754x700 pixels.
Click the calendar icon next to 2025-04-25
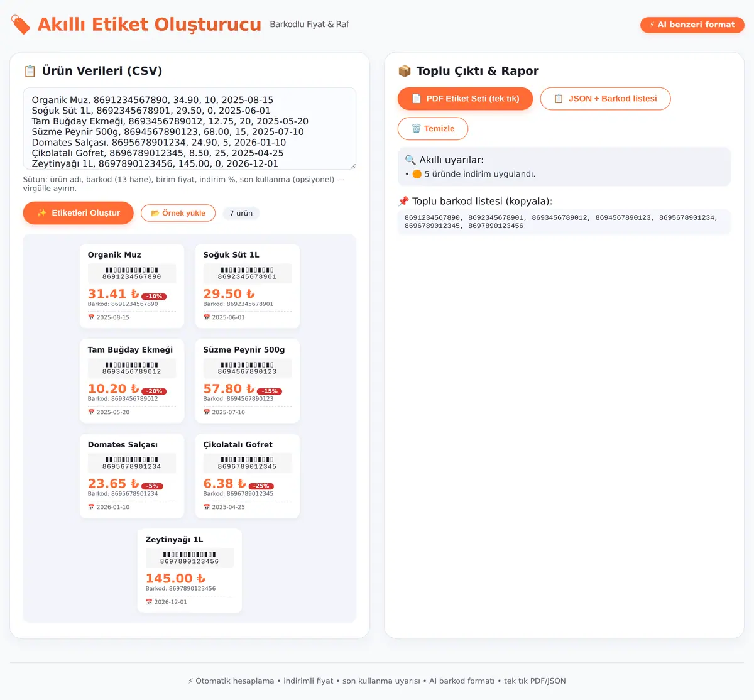click(x=207, y=507)
